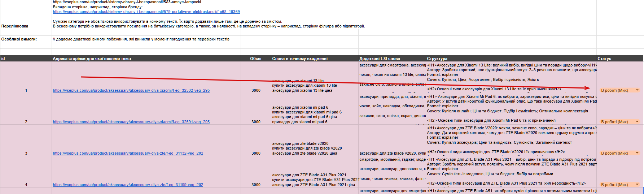Select LSI cell starting 'аксесуари, приладдя, для, xiaomi'
Viewport: 644px width, 194px height.
(392, 109)
